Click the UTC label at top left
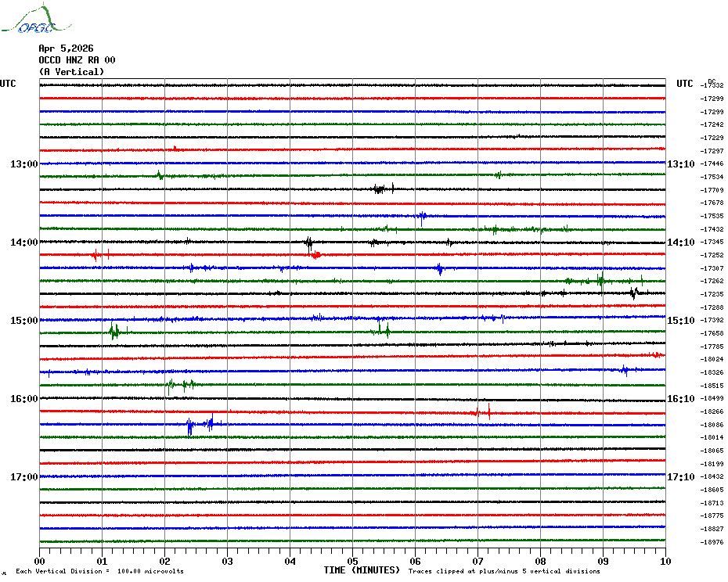Image resolution: width=728 pixels, height=582 pixels. [x=8, y=84]
